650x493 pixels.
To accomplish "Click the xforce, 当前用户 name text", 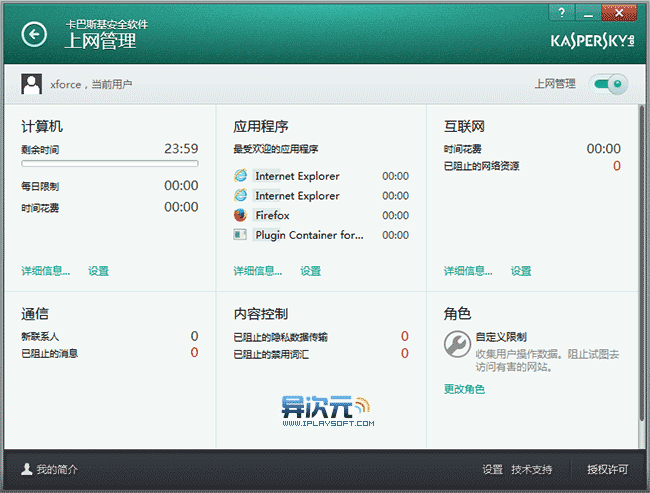I will [x=91, y=84].
